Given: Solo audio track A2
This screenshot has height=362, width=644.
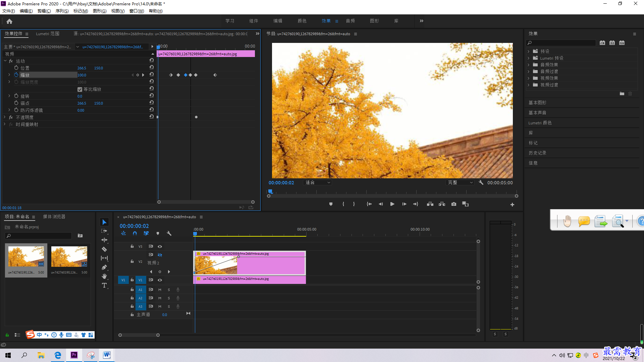Looking at the screenshot, I should (169, 298).
